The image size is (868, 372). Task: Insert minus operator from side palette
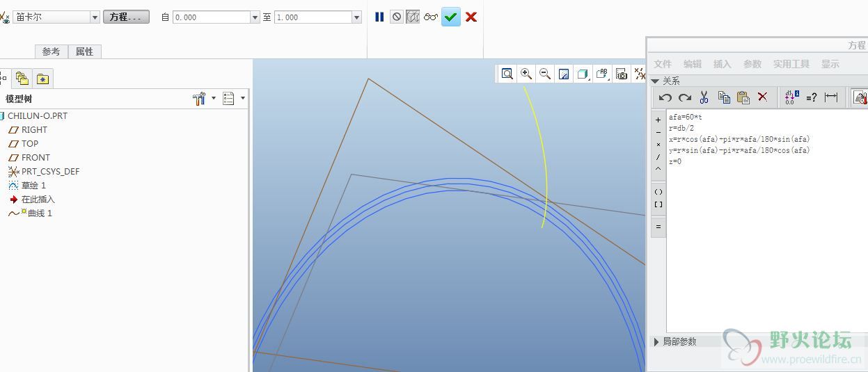click(658, 132)
